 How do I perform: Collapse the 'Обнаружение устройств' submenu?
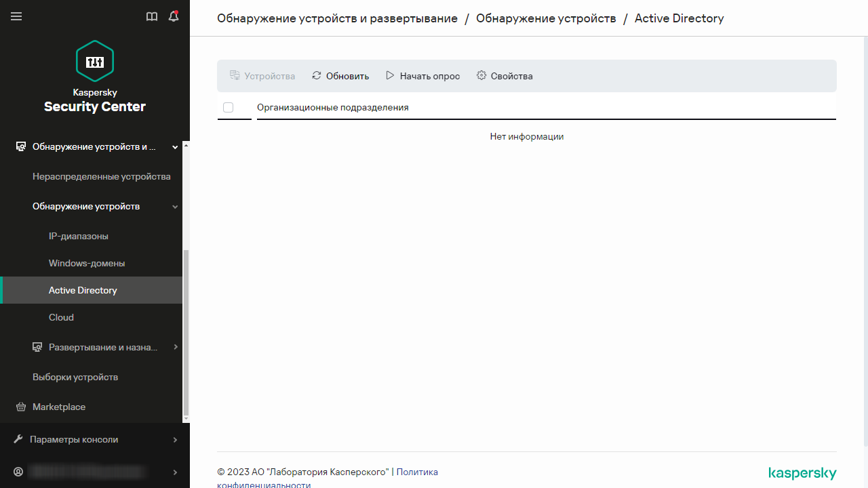176,207
